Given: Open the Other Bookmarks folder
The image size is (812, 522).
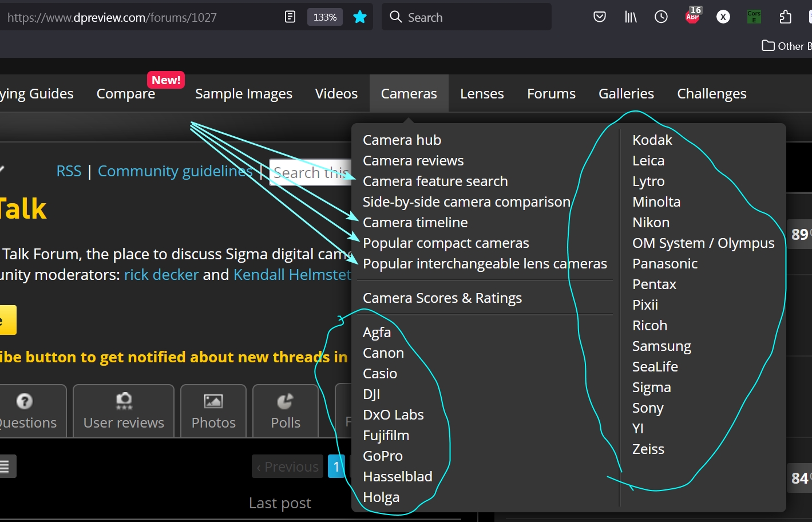Looking at the screenshot, I should [x=787, y=46].
